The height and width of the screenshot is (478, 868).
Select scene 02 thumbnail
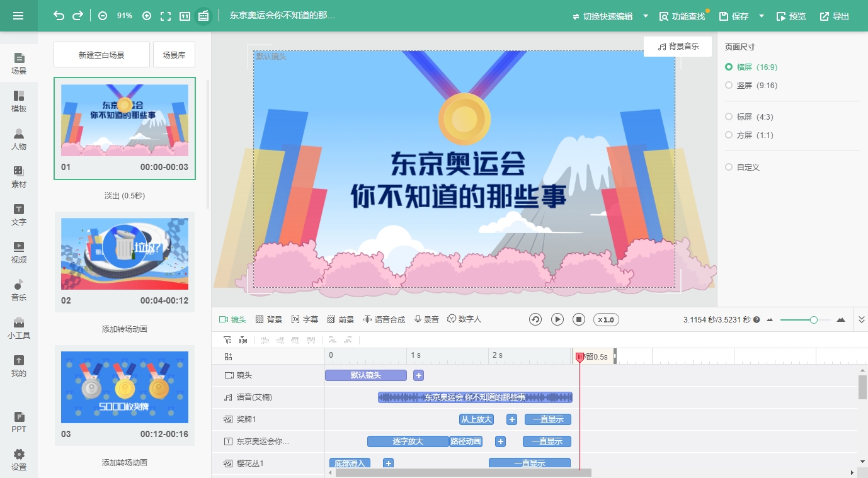tap(125, 254)
